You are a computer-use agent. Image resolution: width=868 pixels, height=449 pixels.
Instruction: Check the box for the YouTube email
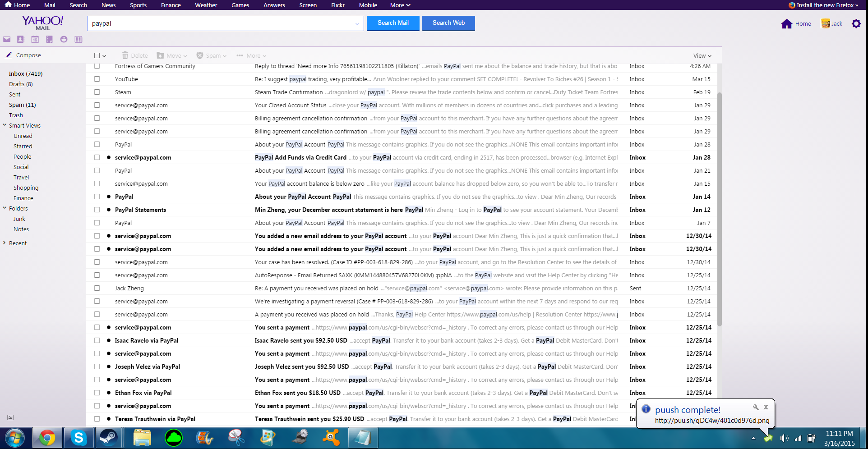tap(97, 79)
